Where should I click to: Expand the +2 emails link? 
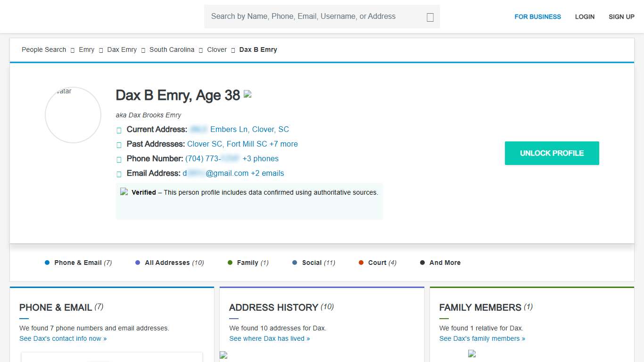pyautogui.click(x=267, y=173)
